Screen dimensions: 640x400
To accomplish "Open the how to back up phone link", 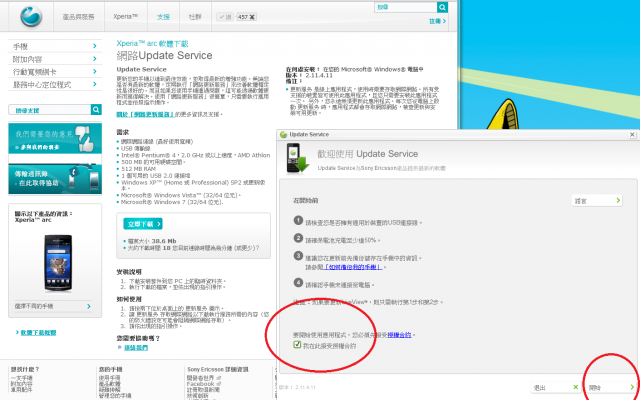I will pos(352,267).
